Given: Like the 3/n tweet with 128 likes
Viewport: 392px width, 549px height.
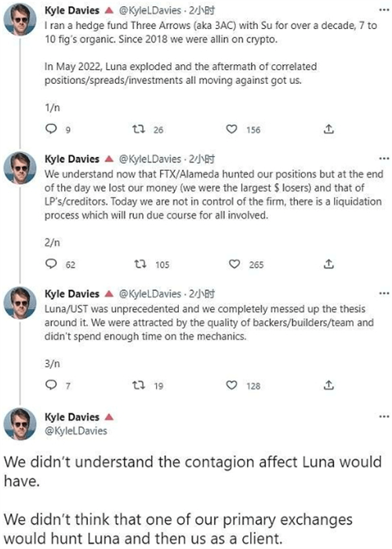Looking at the screenshot, I should click(231, 385).
